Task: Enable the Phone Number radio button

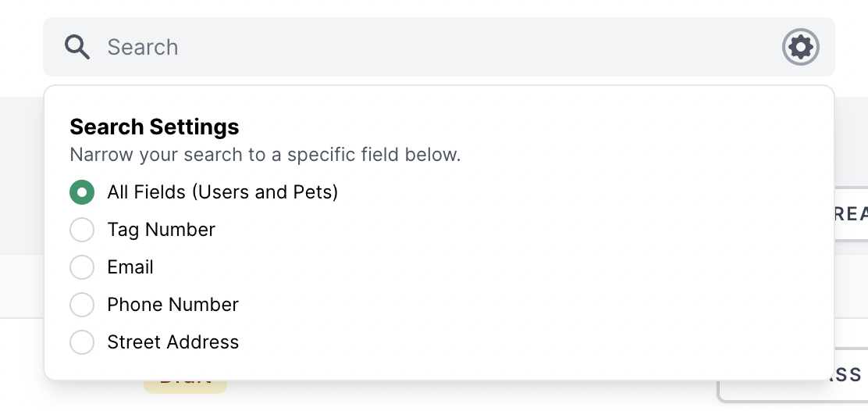Action: pyautogui.click(x=82, y=305)
